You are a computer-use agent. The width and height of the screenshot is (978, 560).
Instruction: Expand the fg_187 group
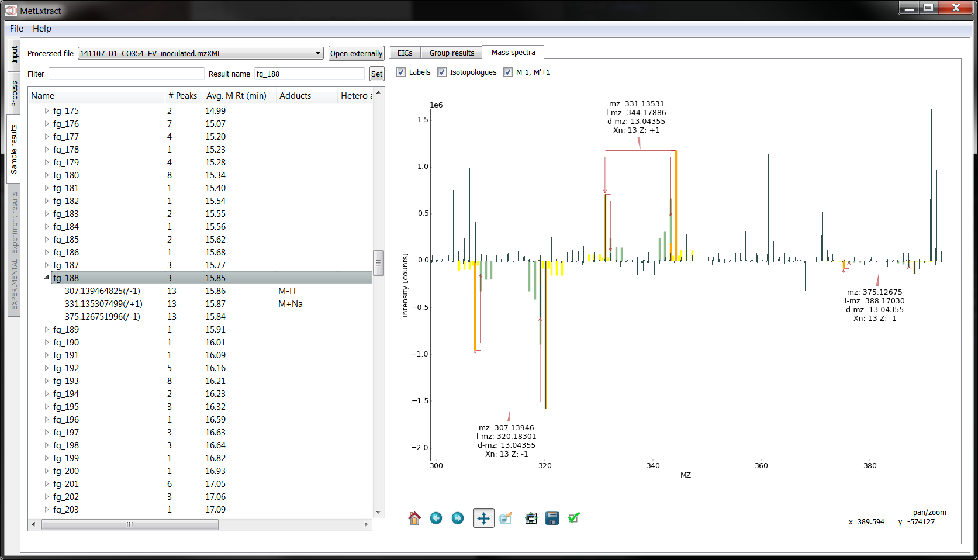tap(46, 265)
